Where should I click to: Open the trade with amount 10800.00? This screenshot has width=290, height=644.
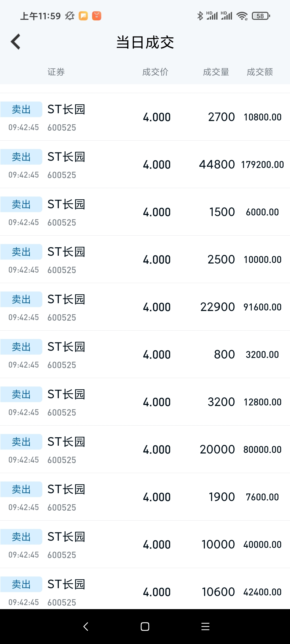[145, 117]
